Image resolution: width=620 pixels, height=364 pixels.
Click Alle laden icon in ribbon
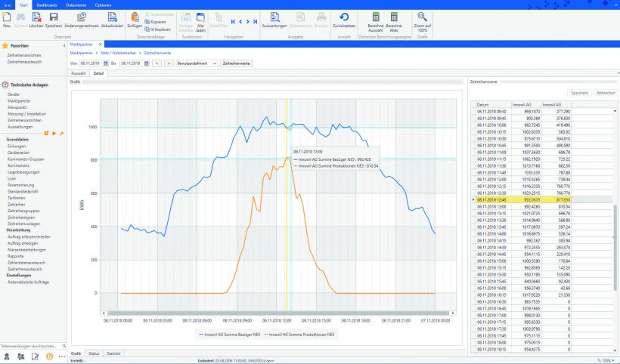[x=200, y=18]
